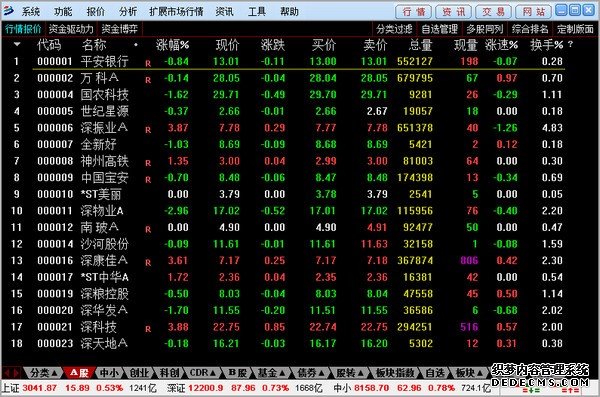Click the small dot marker after 名称 header
This screenshot has width=600, height=397.
[135, 45]
